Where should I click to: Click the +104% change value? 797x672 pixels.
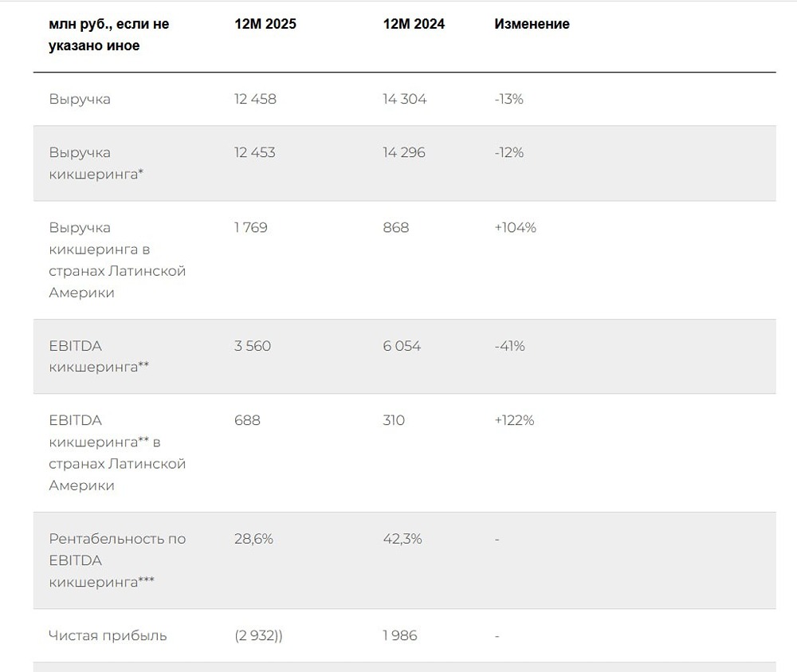(x=515, y=228)
